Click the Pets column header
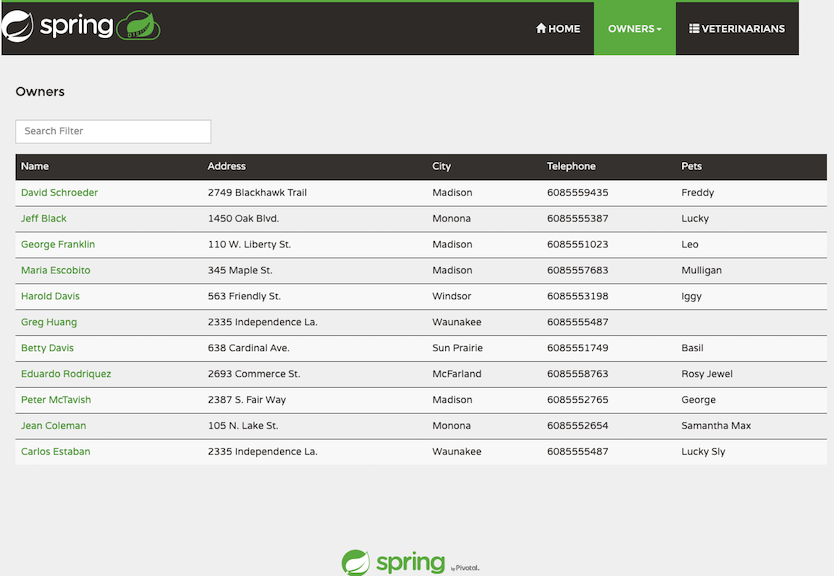This screenshot has height=576, width=834. [x=691, y=166]
